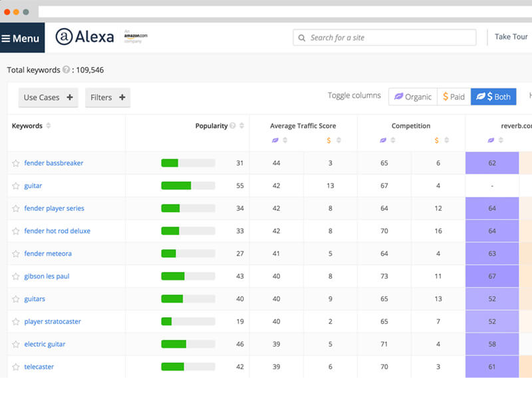The height and width of the screenshot is (399, 532).
Task: Select the Both columns toggle
Action: (x=493, y=96)
